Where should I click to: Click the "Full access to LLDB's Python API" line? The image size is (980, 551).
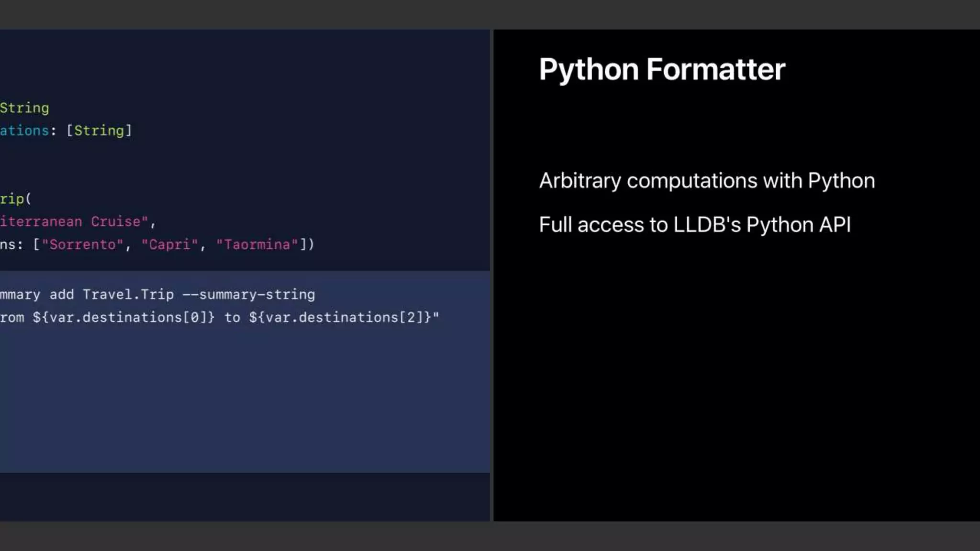pos(695,225)
